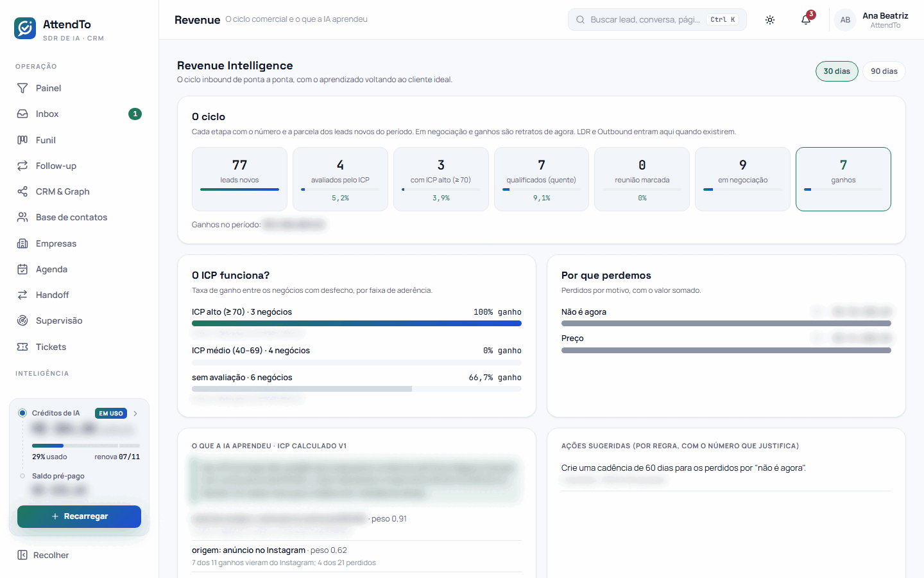
Task: Click the Recarregar button
Action: pos(79,516)
